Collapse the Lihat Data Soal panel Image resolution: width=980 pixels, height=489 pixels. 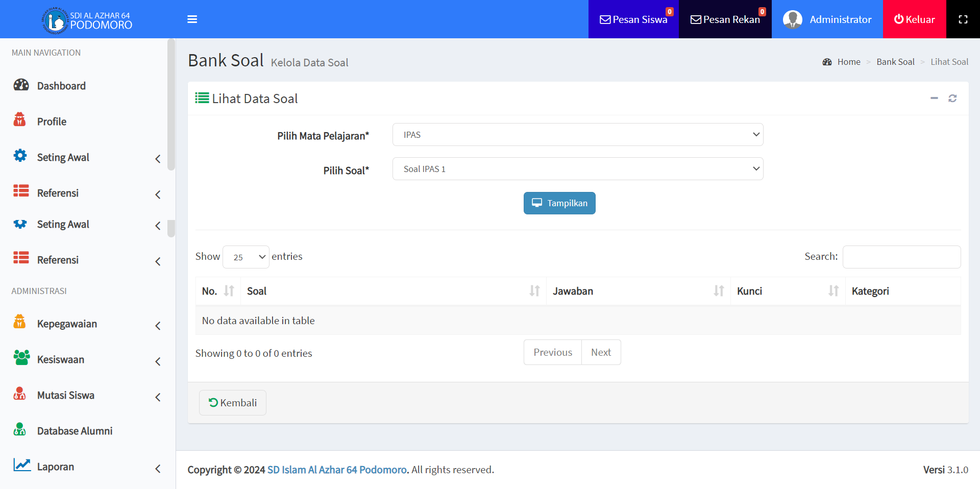(934, 98)
